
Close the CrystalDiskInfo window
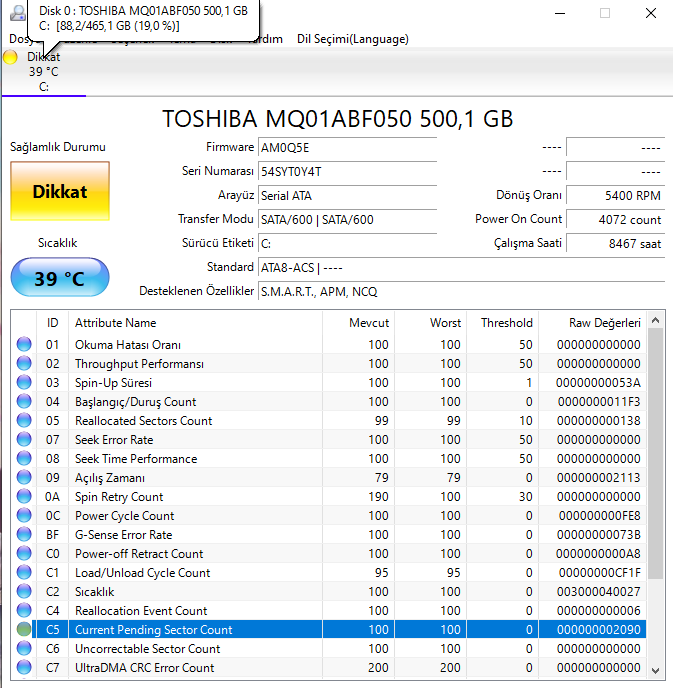(x=651, y=13)
